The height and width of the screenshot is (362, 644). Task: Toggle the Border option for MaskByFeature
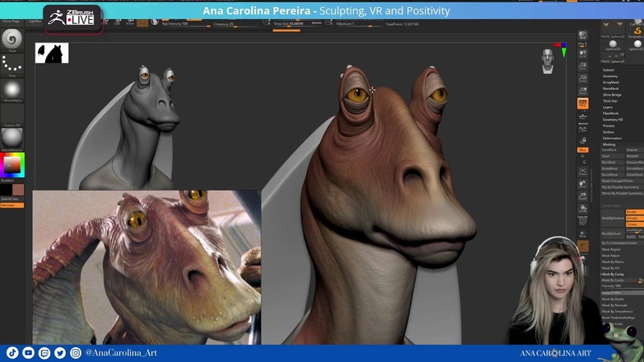[634, 212]
